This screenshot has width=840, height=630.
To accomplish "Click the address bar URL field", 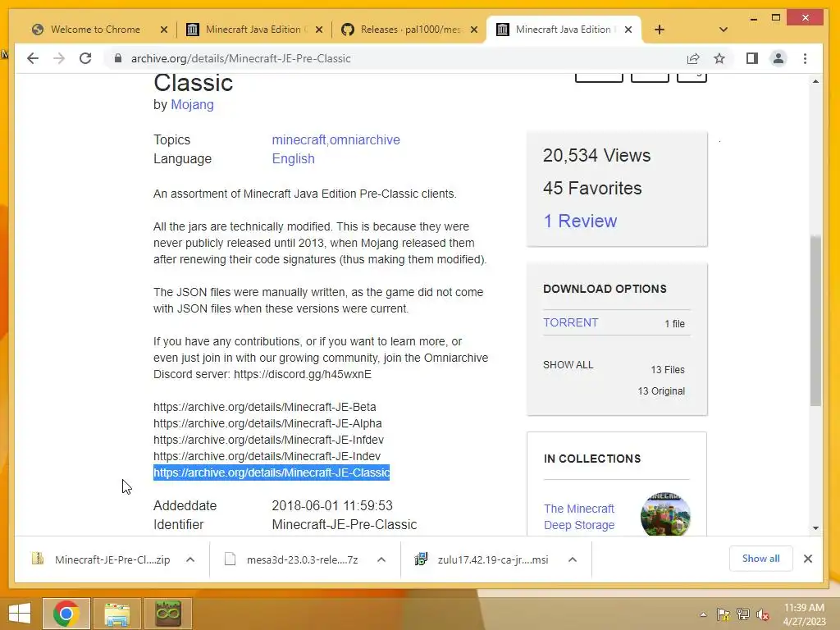I will (x=240, y=58).
